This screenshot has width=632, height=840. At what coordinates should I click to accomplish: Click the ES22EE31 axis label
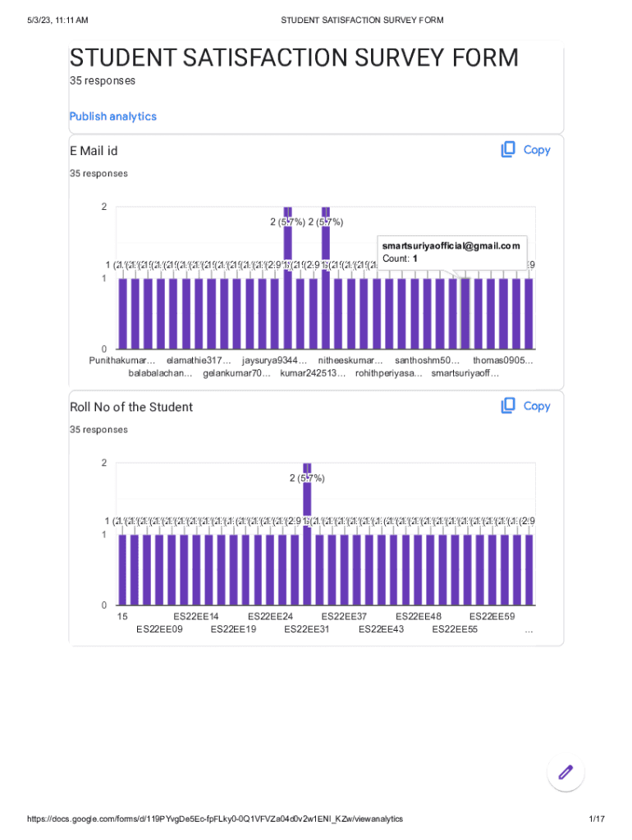[307, 630]
